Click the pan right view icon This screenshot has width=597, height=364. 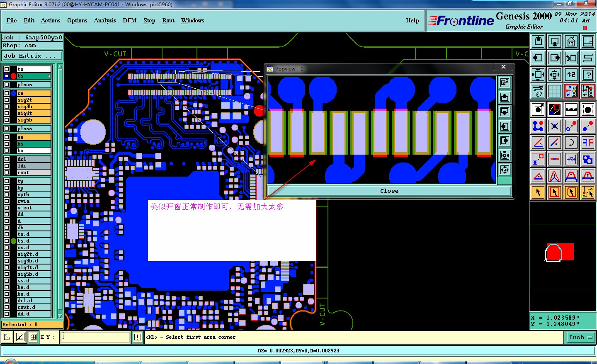point(555,58)
